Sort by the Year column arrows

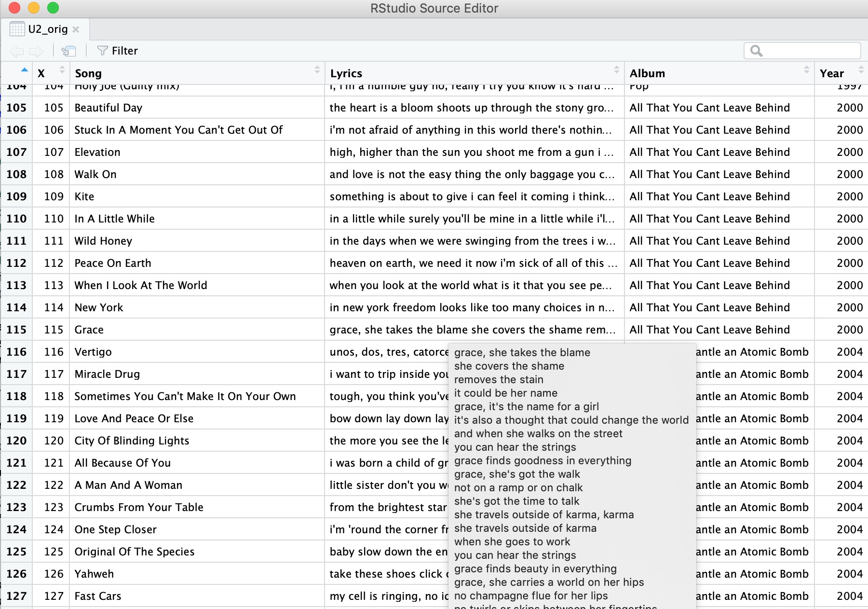861,70
